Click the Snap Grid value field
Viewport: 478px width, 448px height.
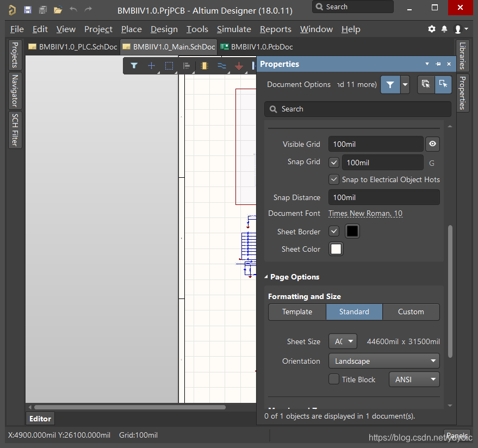(383, 163)
